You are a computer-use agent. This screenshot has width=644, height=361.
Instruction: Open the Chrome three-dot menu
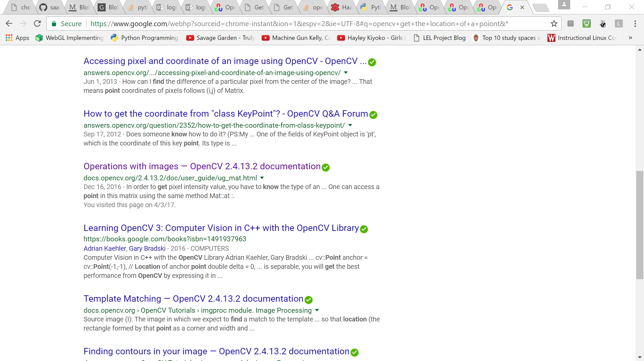point(635,23)
